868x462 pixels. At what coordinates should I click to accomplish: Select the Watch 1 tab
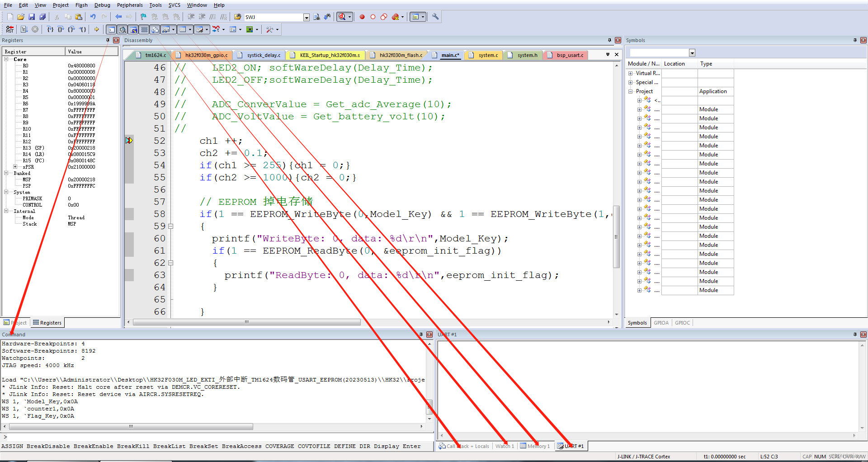[x=505, y=446]
